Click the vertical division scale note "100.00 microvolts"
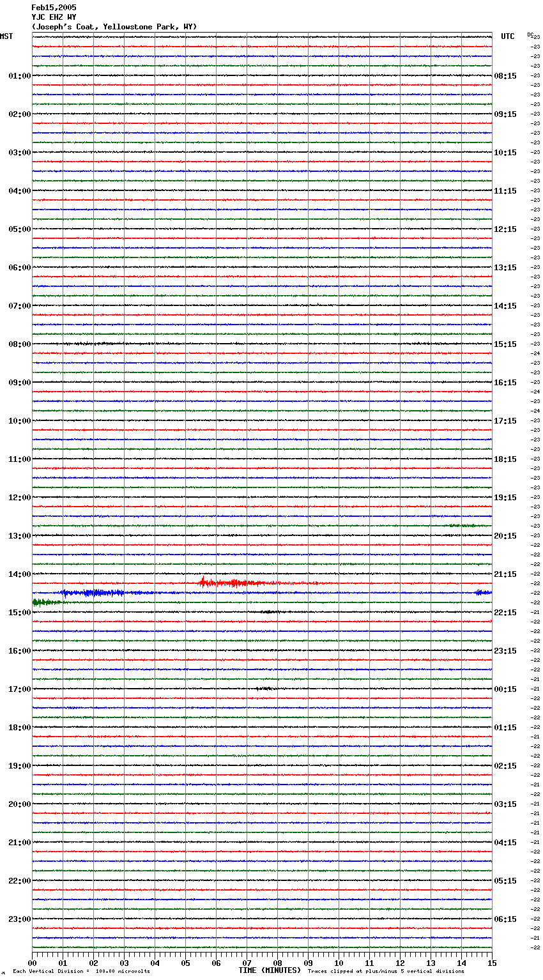Screen dimensions: 543x980 [123, 972]
